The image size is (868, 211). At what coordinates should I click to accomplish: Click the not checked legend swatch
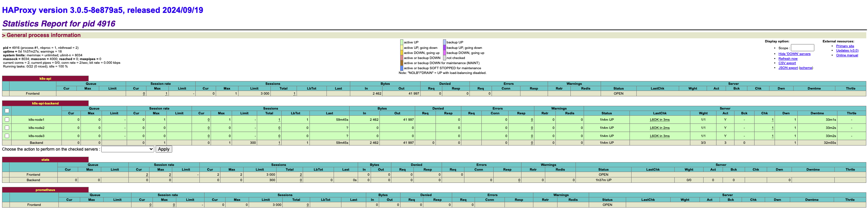pos(444,58)
